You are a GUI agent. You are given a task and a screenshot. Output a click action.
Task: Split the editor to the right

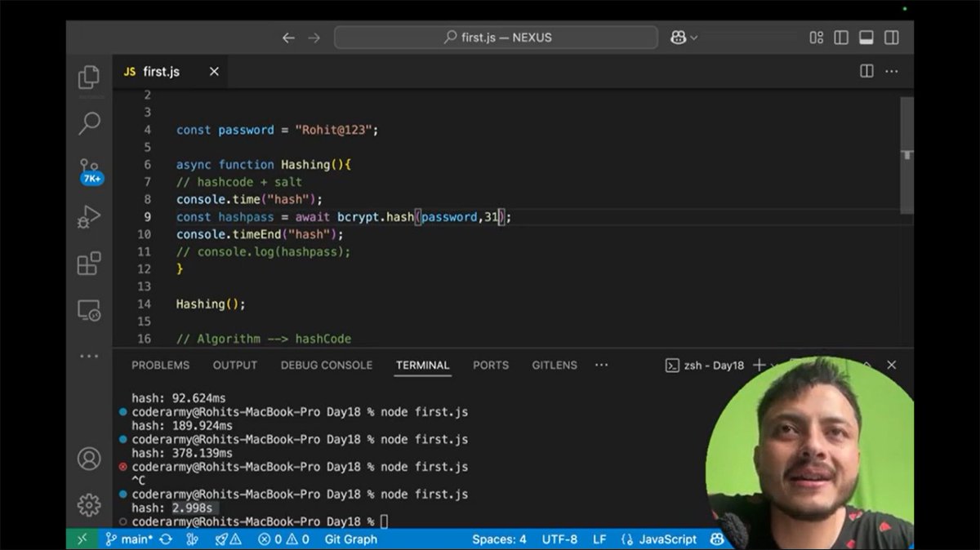pos(867,72)
